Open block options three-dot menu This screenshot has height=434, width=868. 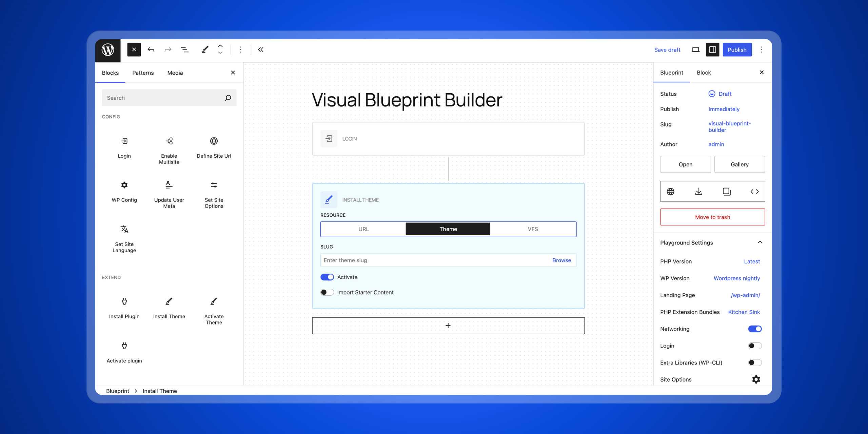[x=241, y=50]
